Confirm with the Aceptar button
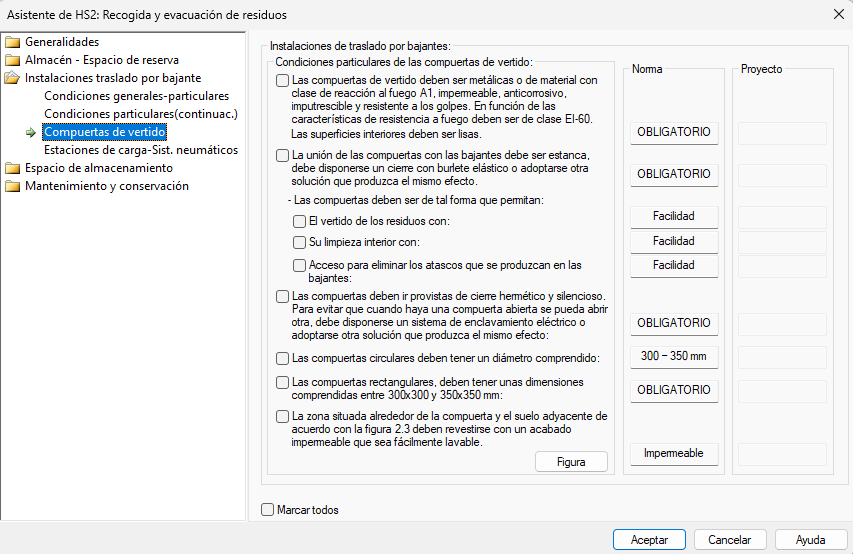Screen dimensions: 853x554 tap(649, 539)
